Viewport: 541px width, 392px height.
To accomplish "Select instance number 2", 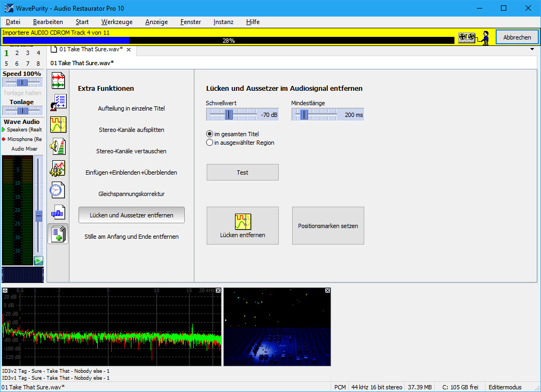I will 17,53.
